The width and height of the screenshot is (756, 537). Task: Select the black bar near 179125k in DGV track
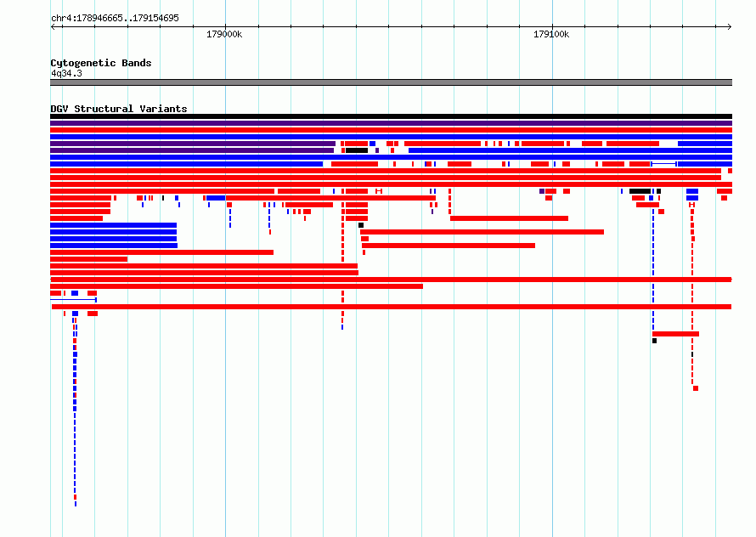click(x=640, y=191)
